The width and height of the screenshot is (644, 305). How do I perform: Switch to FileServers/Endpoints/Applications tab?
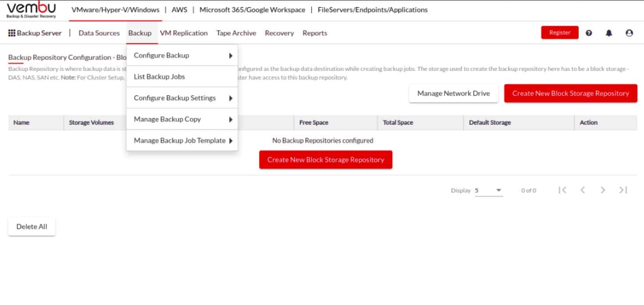[373, 10]
